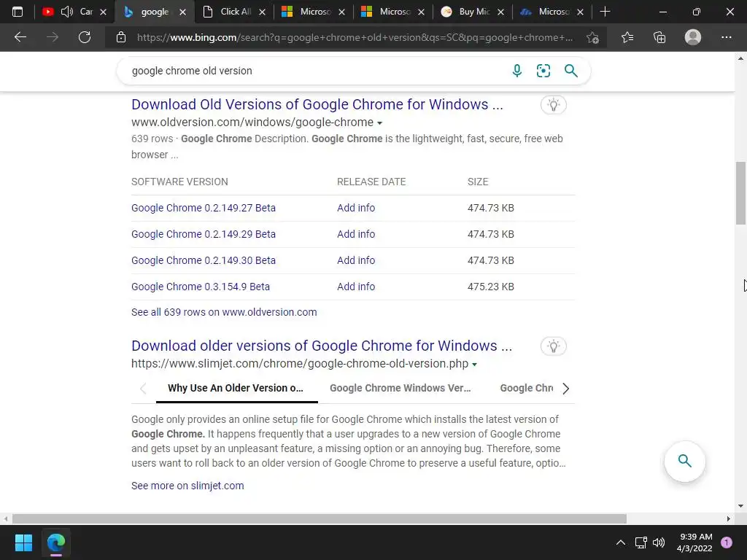This screenshot has width=747, height=560.
Task: Show insights for the oldversion.com result
Action: point(553,105)
